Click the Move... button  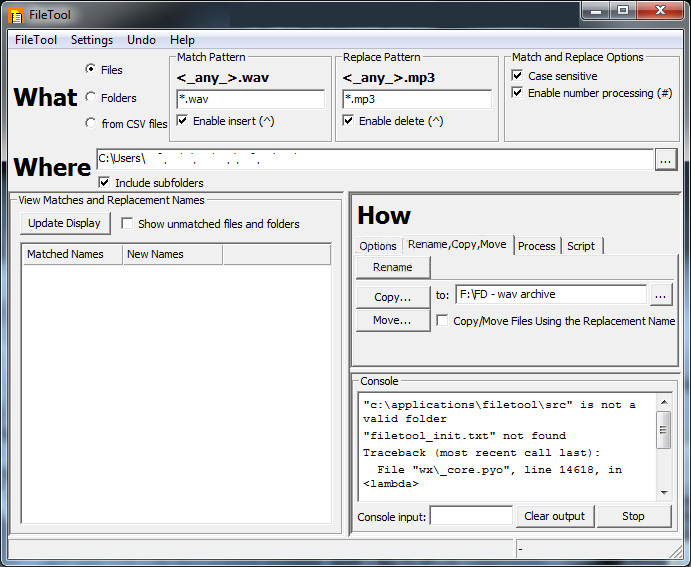point(393,320)
